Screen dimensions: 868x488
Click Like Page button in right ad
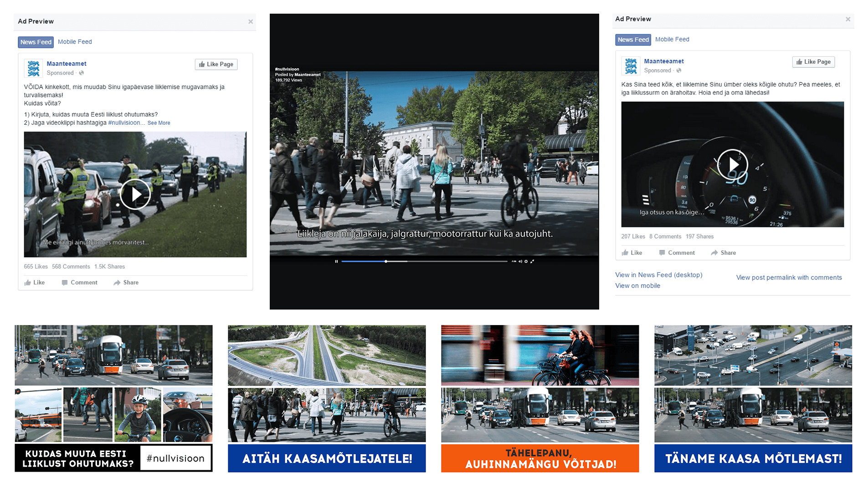tap(813, 62)
